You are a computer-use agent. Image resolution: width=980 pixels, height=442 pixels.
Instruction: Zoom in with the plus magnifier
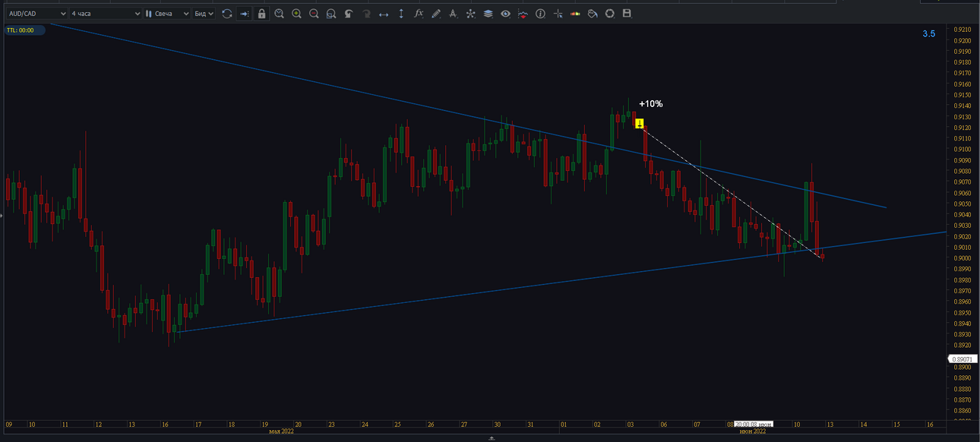click(x=296, y=14)
